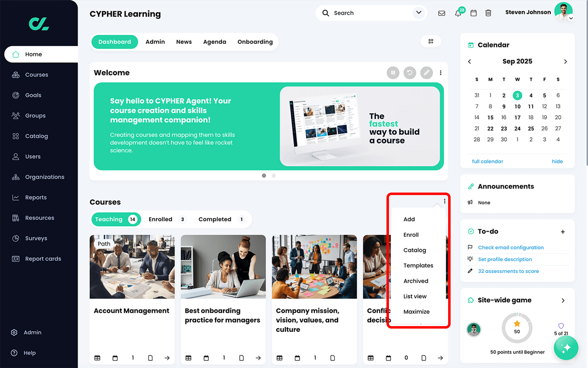Open the calendar icon in the header
Viewport: 588px width, 368px height.
click(x=473, y=13)
